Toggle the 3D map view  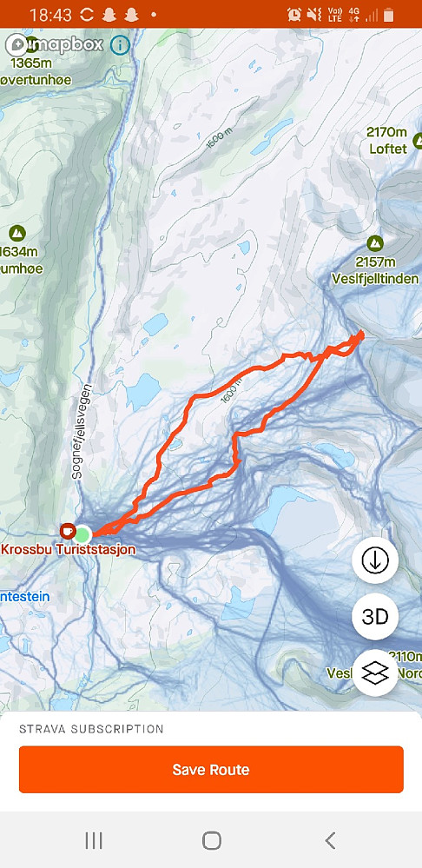point(375,616)
